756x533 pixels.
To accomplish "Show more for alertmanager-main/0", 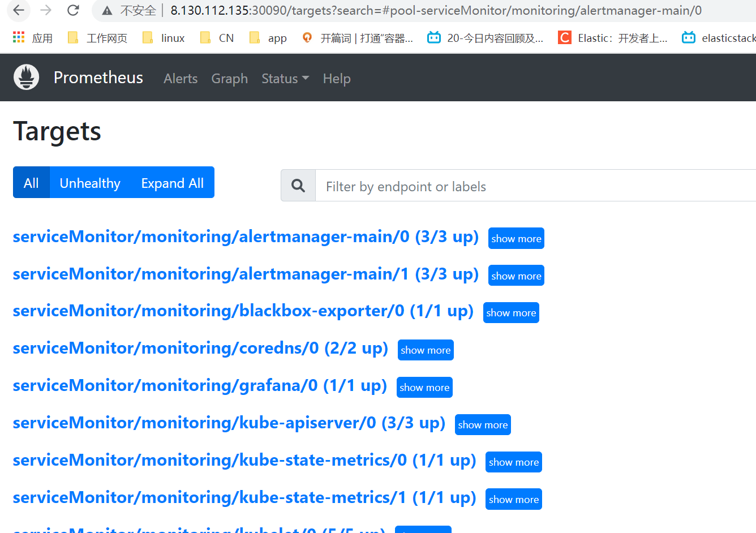I will tap(516, 238).
